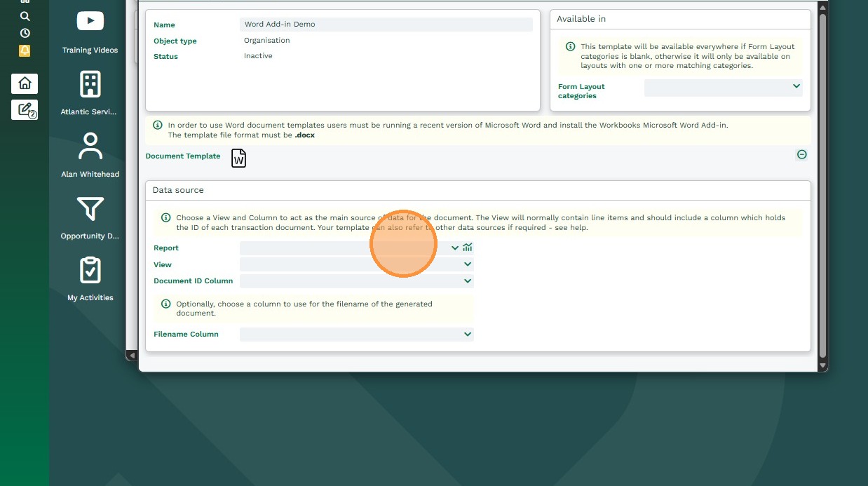Open recent items clock icon

pyautogui.click(x=25, y=33)
